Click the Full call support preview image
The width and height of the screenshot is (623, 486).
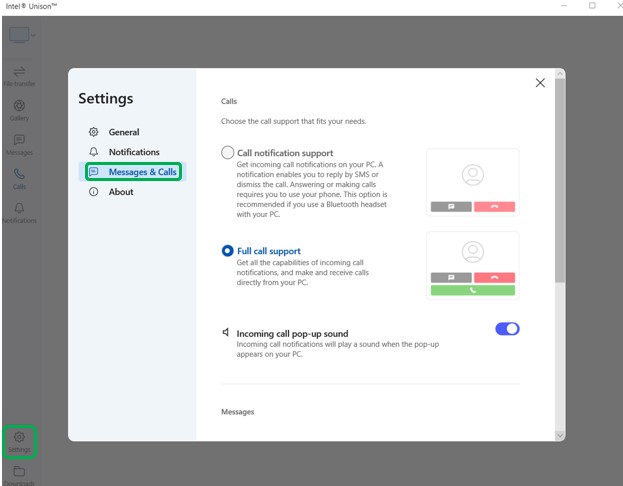(472, 265)
